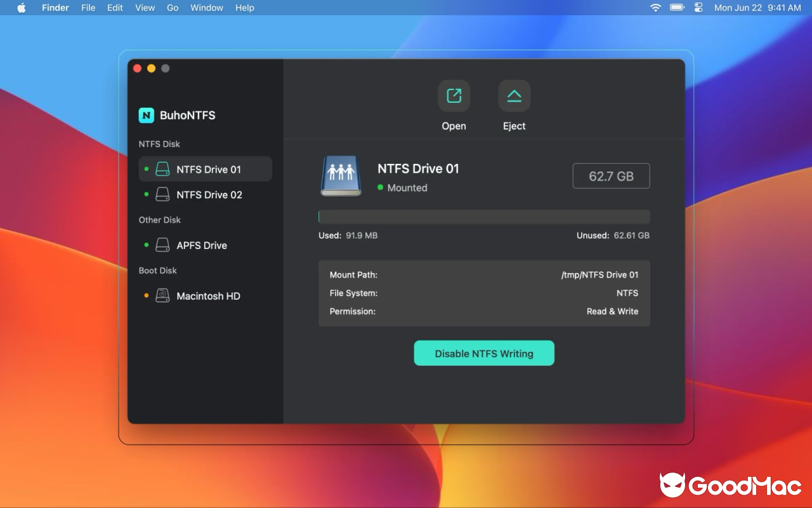Click the NTFS Drive 01 disk icon in sidebar
The image size is (812, 508).
pos(163,169)
